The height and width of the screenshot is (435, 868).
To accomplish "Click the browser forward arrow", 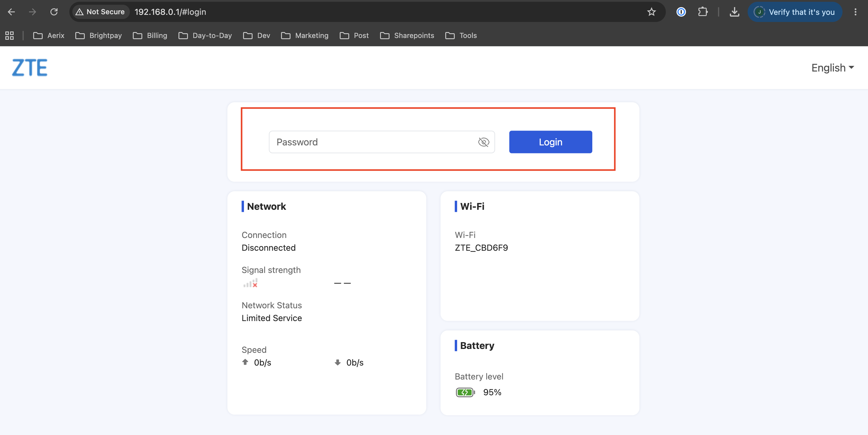I will (x=32, y=12).
